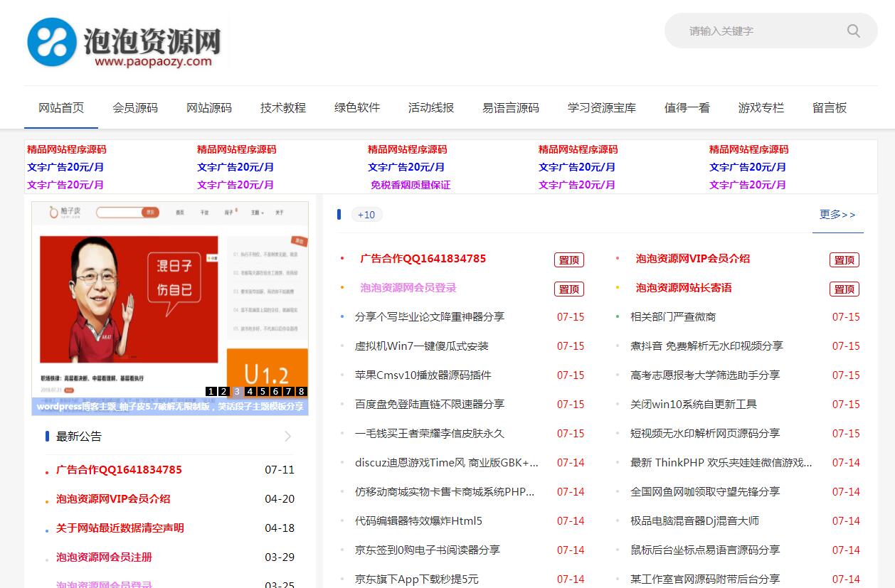Open 相关部门严查微商 article

[x=673, y=317]
